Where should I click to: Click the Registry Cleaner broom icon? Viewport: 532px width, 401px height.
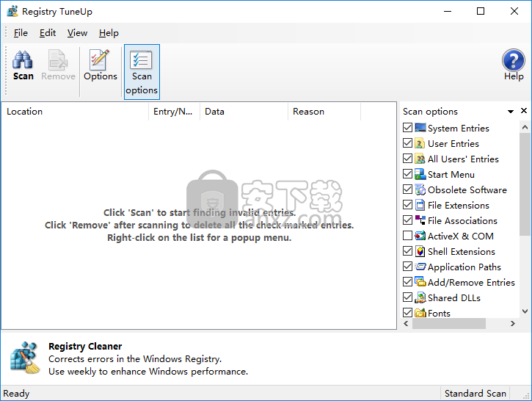[x=25, y=358]
